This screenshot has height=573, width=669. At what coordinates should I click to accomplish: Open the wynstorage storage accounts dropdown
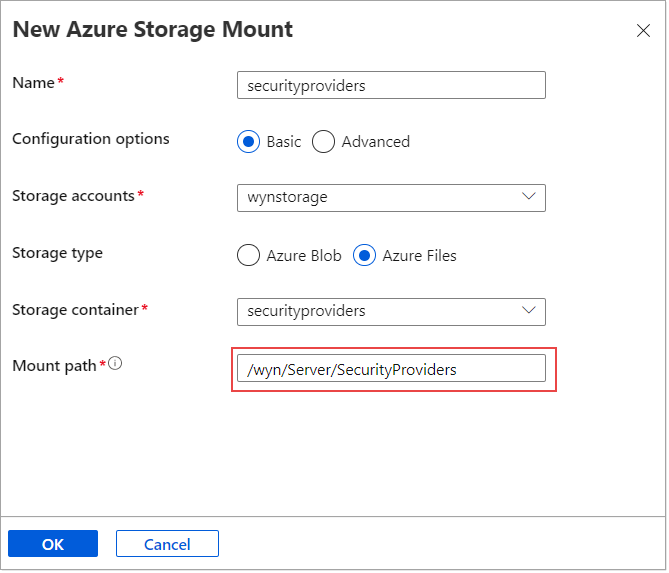click(x=390, y=198)
